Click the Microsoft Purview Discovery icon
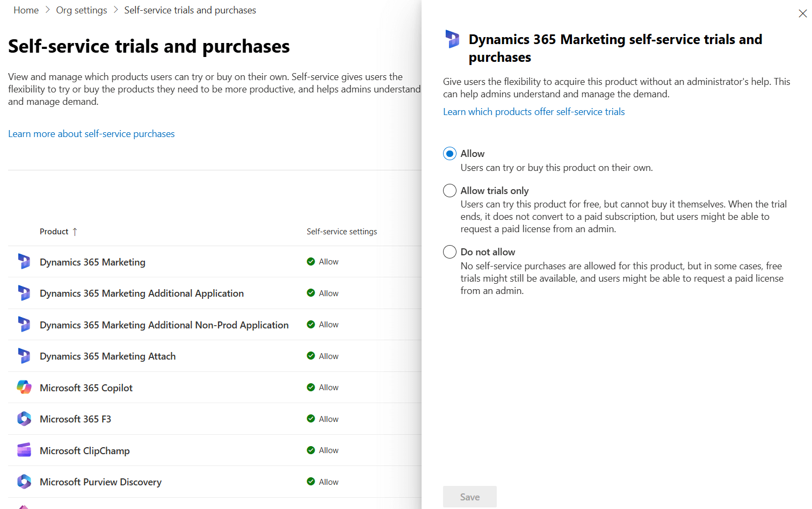The width and height of the screenshot is (812, 509). (x=24, y=482)
